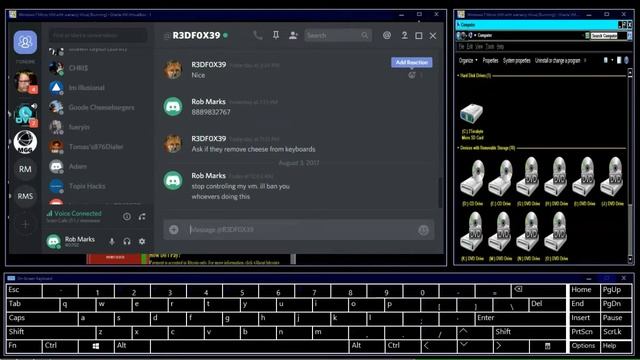Click R3DF0X39 username on Nice message
The image size is (640, 360).
pos(209,64)
